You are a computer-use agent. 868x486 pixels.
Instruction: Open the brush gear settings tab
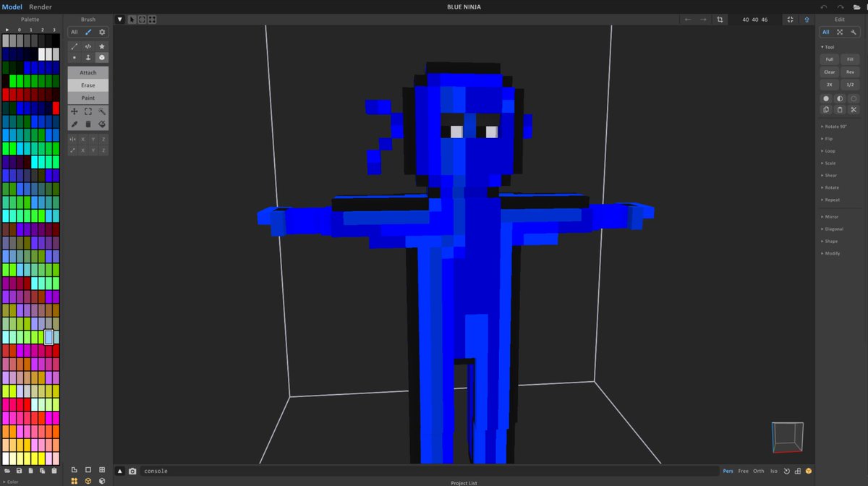pyautogui.click(x=102, y=32)
